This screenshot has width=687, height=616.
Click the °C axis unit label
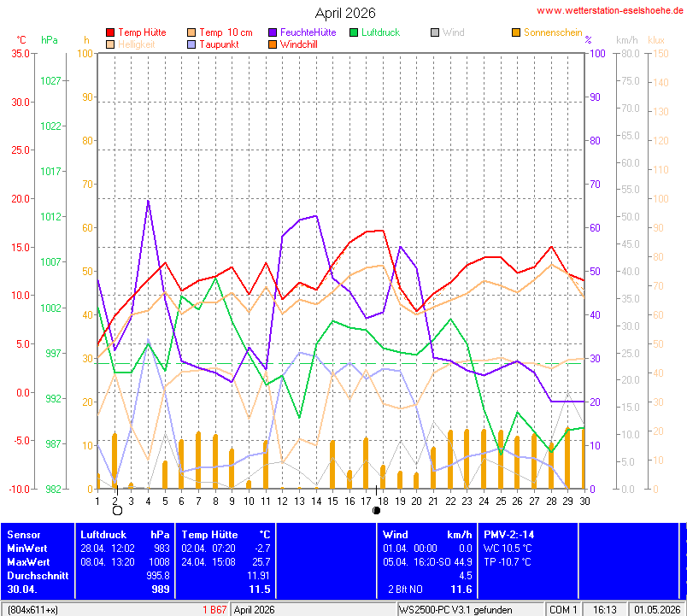click(21, 40)
